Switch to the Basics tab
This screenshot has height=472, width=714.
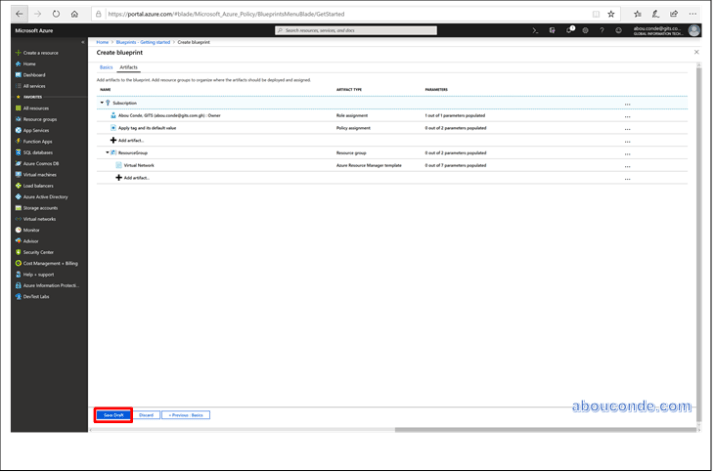[106, 67]
